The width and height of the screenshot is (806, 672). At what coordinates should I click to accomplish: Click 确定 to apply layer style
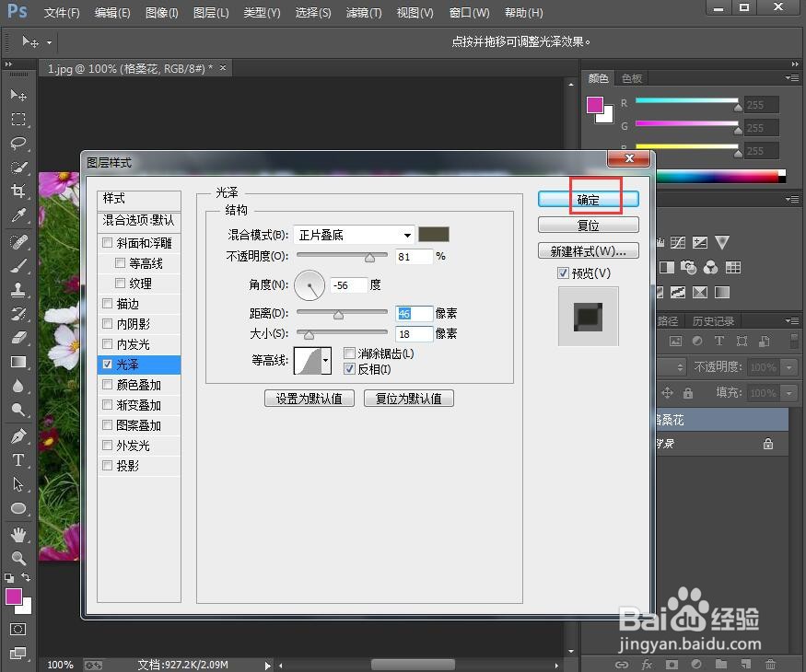588,200
